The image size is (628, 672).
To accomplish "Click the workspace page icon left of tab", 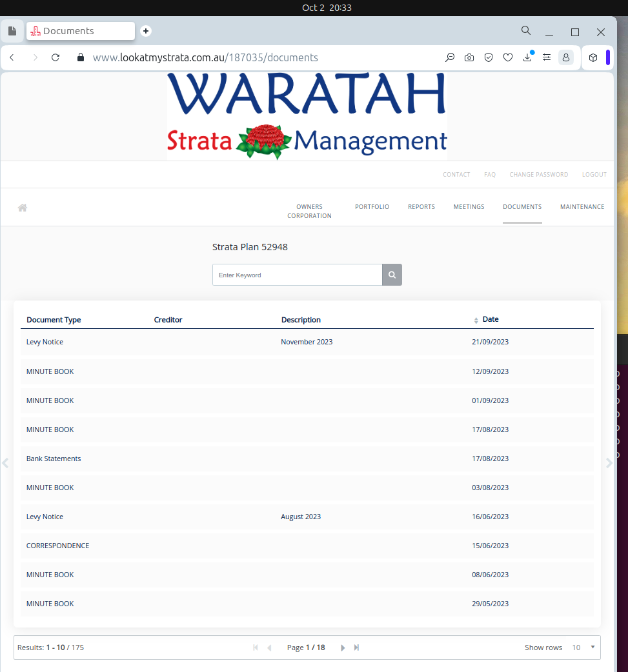I will pos(12,31).
